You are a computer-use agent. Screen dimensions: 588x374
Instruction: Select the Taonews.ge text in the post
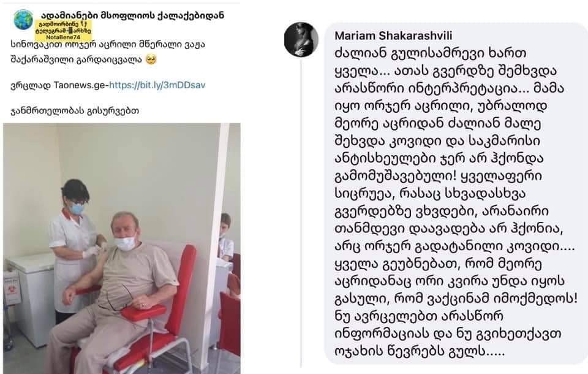(x=80, y=85)
